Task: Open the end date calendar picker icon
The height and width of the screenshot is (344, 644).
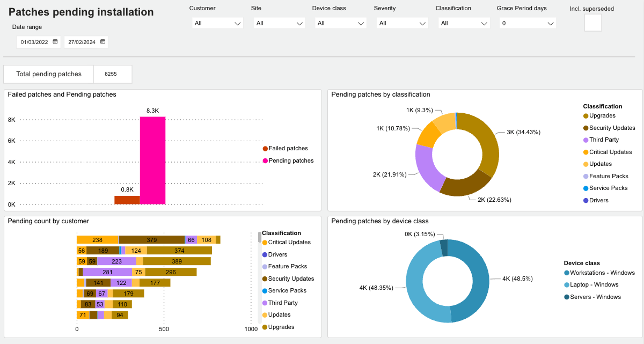Action: (102, 41)
